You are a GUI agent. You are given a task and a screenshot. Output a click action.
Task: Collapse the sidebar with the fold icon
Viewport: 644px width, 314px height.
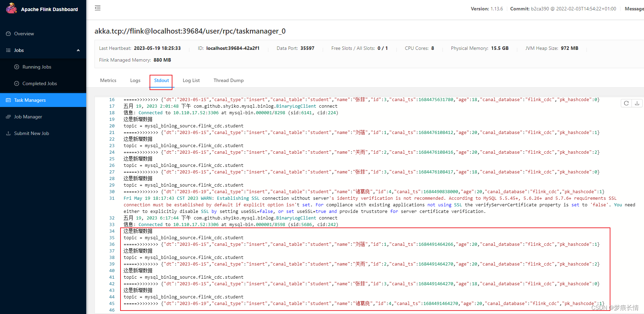(98, 8)
